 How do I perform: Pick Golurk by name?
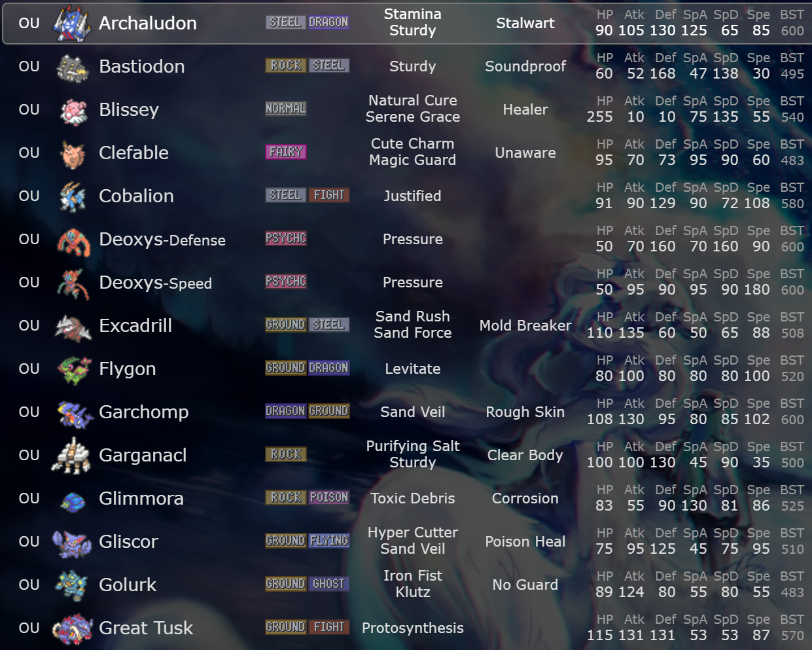point(128,585)
